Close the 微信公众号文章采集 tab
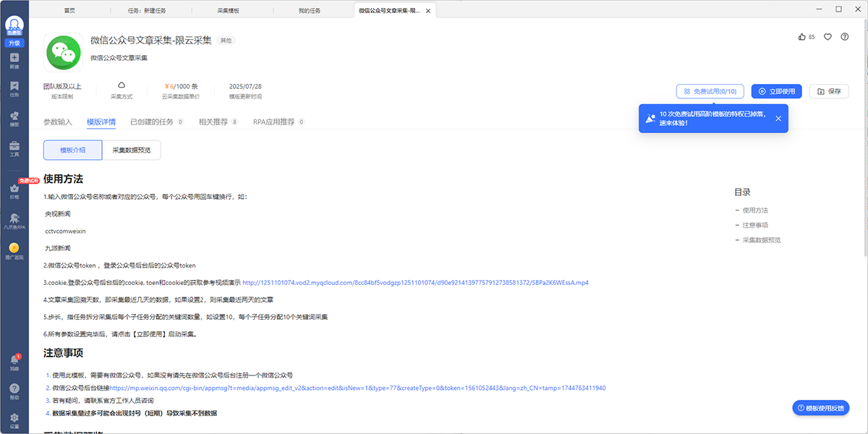Image resolution: width=868 pixels, height=434 pixels. [427, 11]
